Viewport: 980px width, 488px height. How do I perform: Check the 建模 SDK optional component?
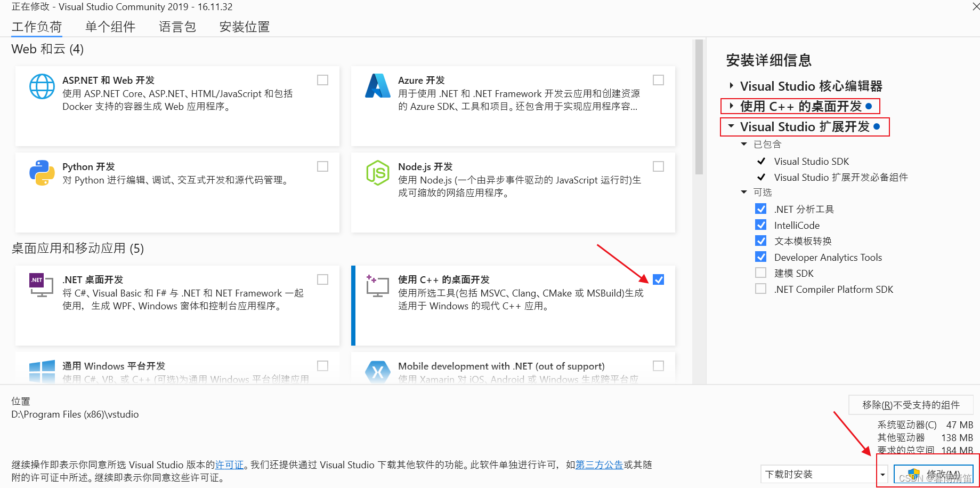click(x=761, y=273)
